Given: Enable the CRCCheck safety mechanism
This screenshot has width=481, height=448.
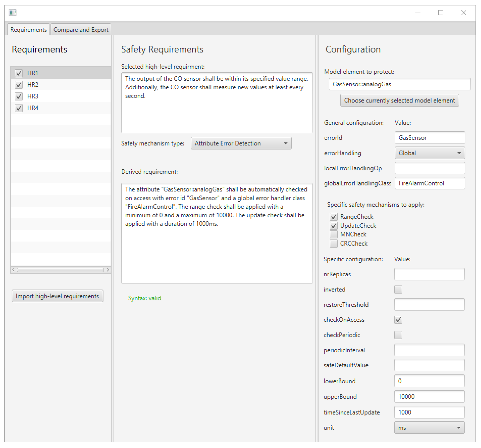Looking at the screenshot, I should 333,243.
